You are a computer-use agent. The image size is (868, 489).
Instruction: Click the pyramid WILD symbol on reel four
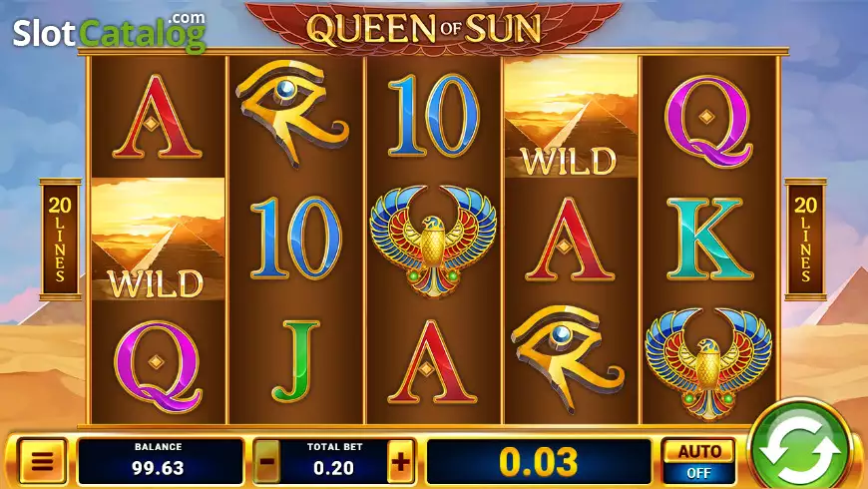572,117
